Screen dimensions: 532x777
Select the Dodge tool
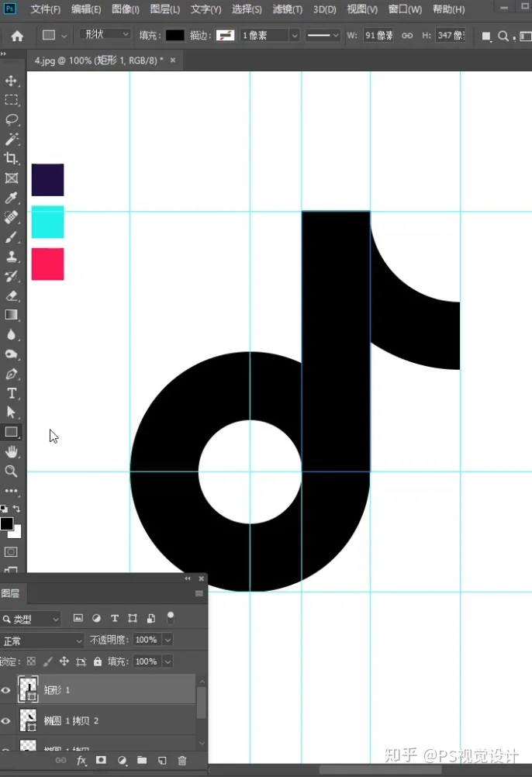pyautogui.click(x=11, y=354)
